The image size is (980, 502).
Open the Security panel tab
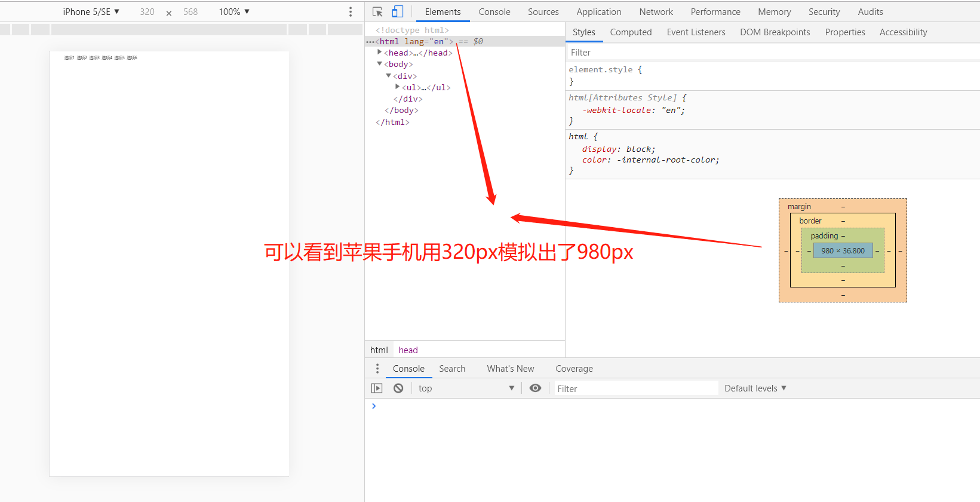[x=824, y=12]
